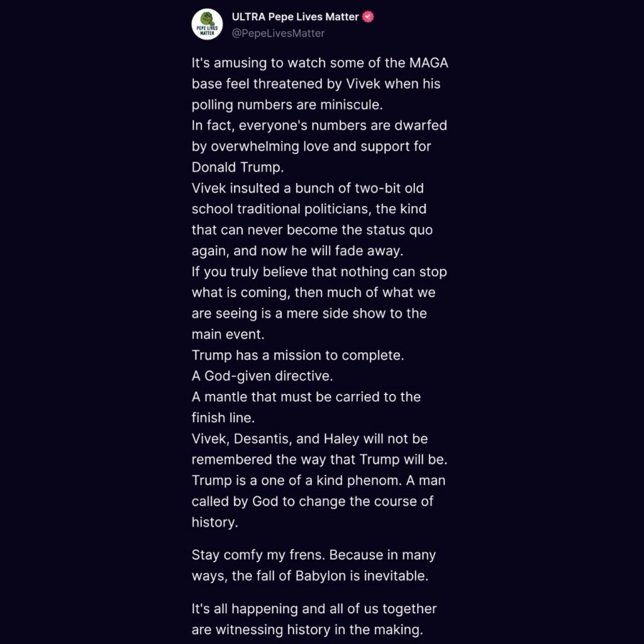Visit the @PepeLivesMatter handle
This screenshot has height=644, width=644.
(x=278, y=33)
